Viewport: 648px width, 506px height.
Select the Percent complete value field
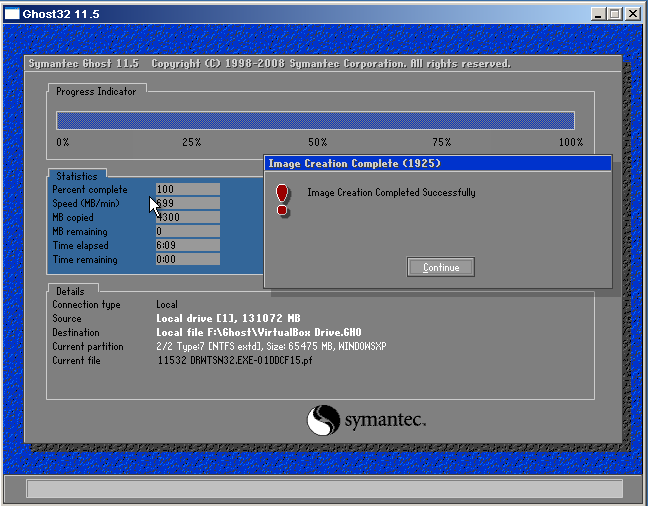(x=188, y=189)
